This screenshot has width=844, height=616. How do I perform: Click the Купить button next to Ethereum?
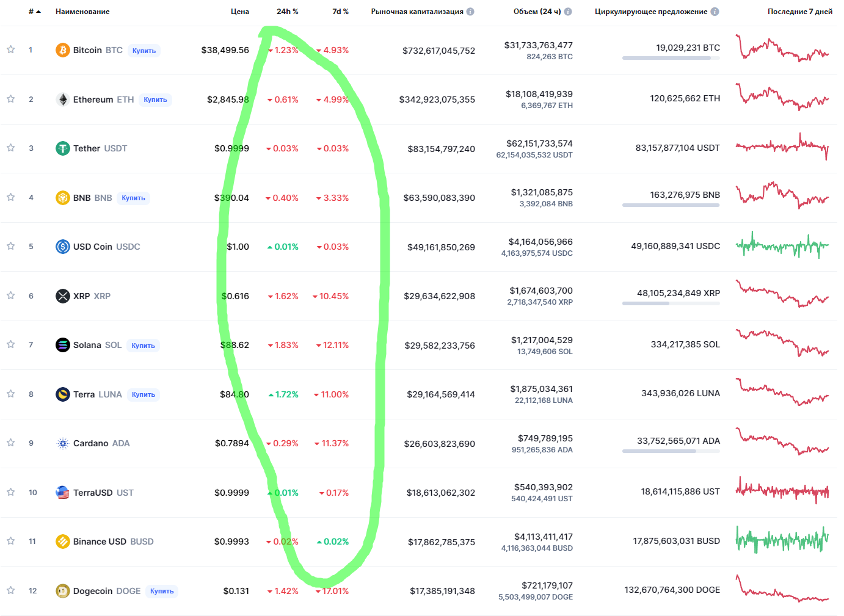[155, 100]
